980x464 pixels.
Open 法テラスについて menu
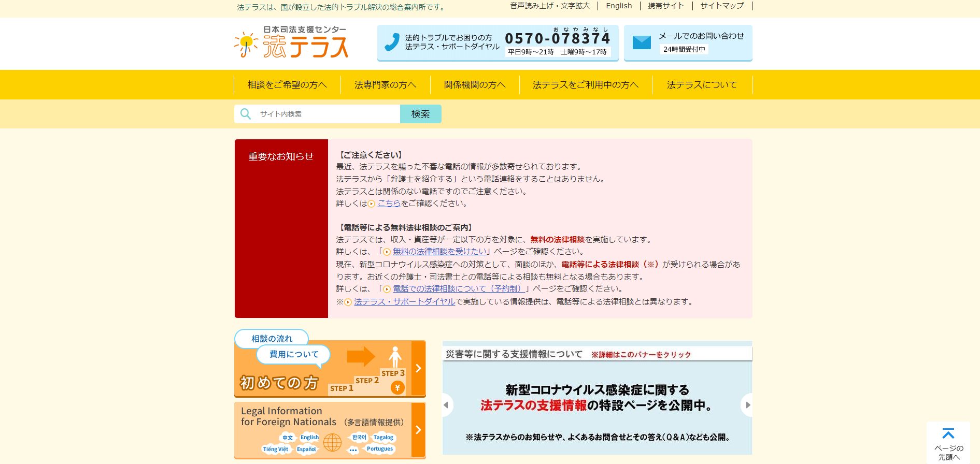coord(702,84)
